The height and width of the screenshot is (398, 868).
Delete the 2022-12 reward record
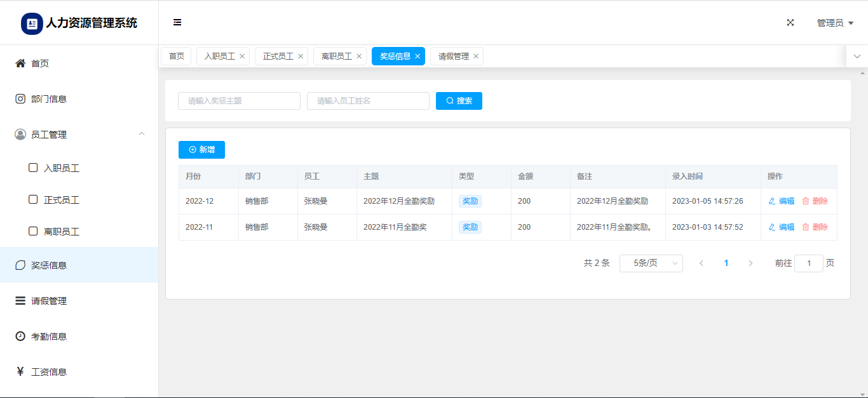[815, 201]
